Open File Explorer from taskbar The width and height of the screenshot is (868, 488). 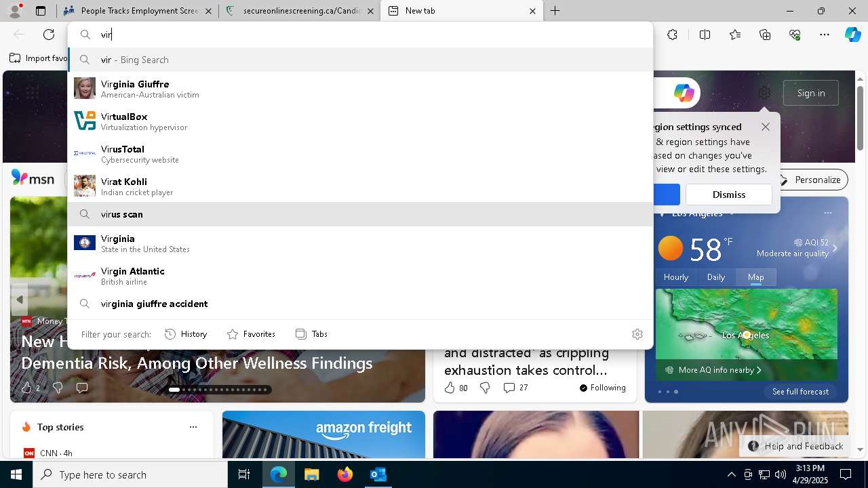311,474
